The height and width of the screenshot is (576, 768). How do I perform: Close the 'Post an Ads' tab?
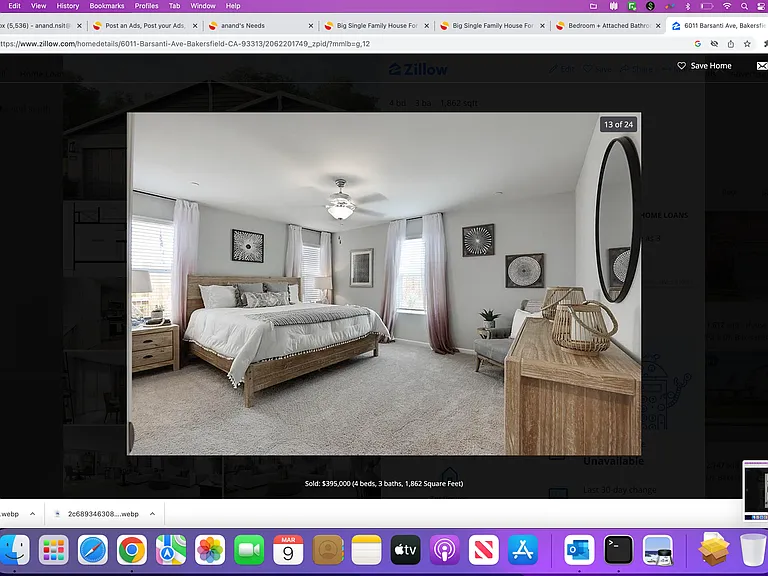(x=195, y=25)
